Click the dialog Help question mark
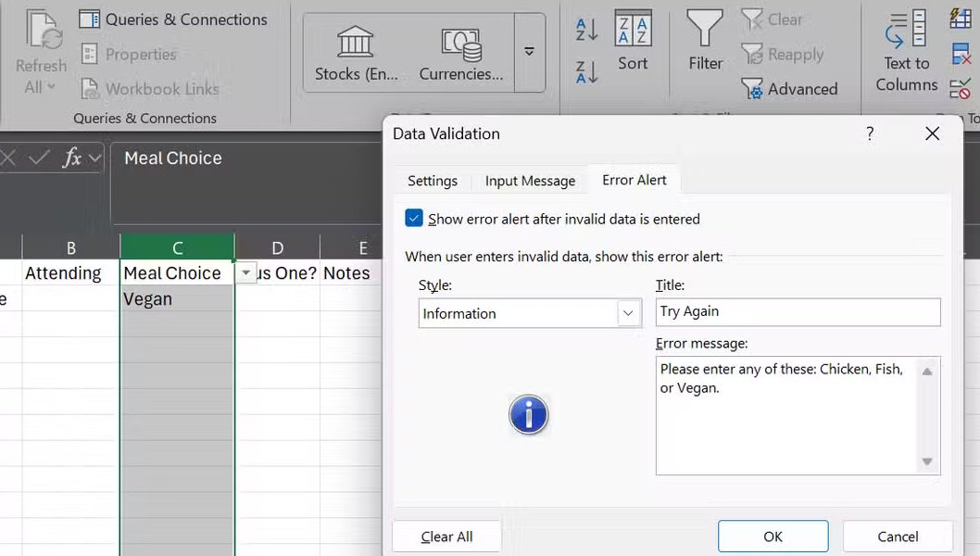Viewport: 980px width, 556px height. 870,133
